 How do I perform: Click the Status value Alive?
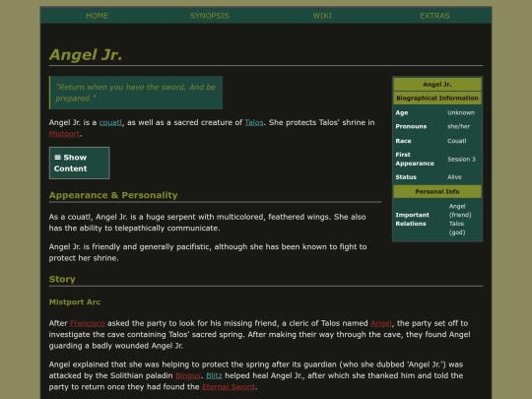point(454,177)
